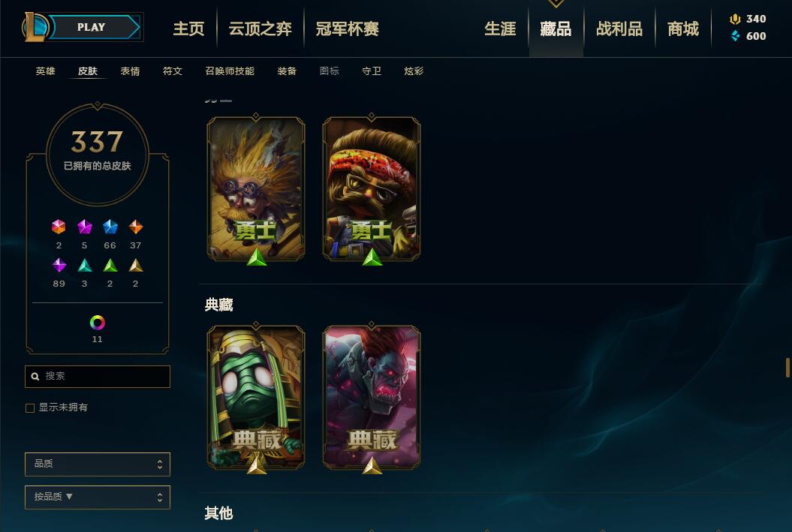Open the 按品质 sort dropdown
The width and height of the screenshot is (792, 532).
tap(98, 497)
